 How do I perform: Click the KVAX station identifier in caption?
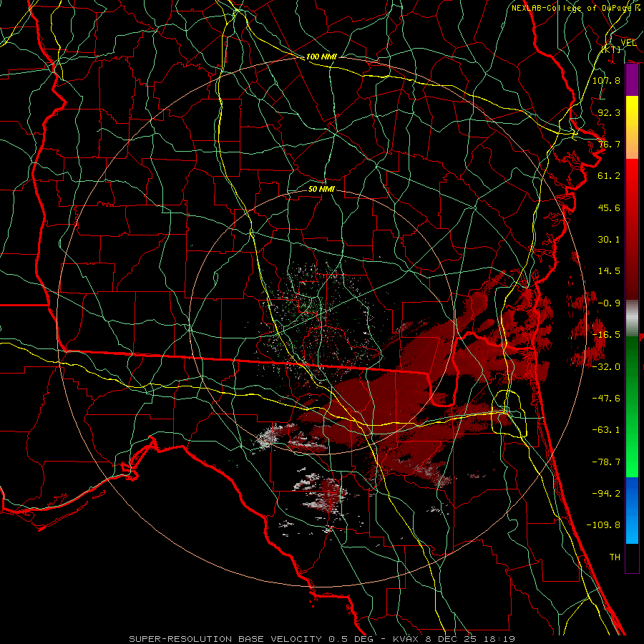click(406, 639)
